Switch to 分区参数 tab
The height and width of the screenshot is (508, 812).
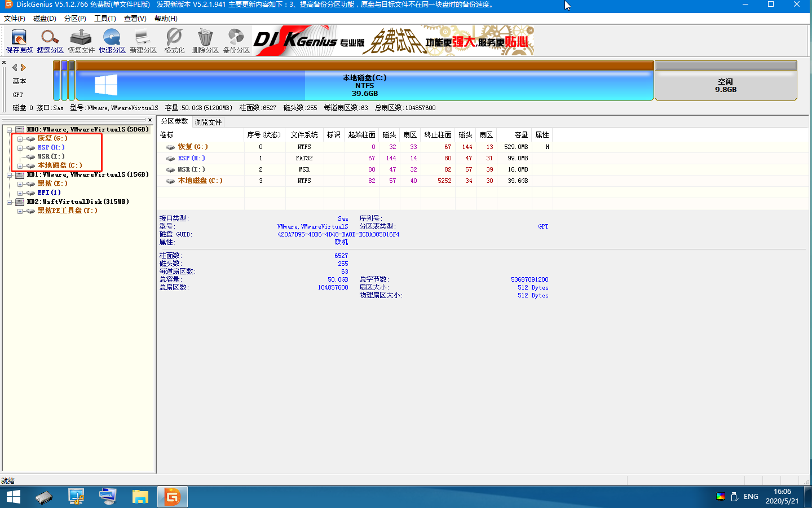(x=174, y=121)
